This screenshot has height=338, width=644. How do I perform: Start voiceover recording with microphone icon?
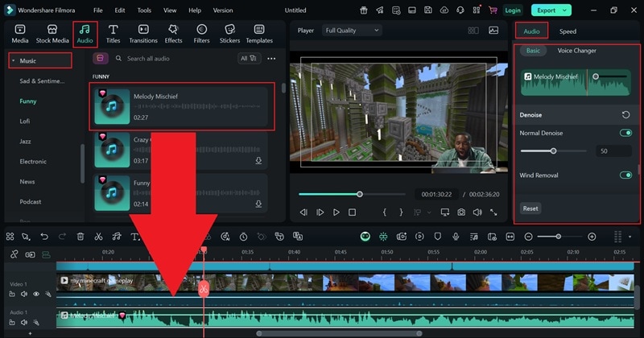456,237
